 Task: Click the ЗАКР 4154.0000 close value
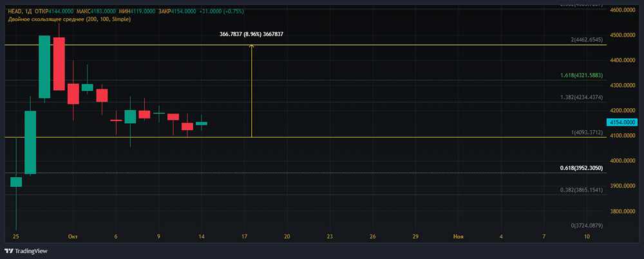(176, 12)
